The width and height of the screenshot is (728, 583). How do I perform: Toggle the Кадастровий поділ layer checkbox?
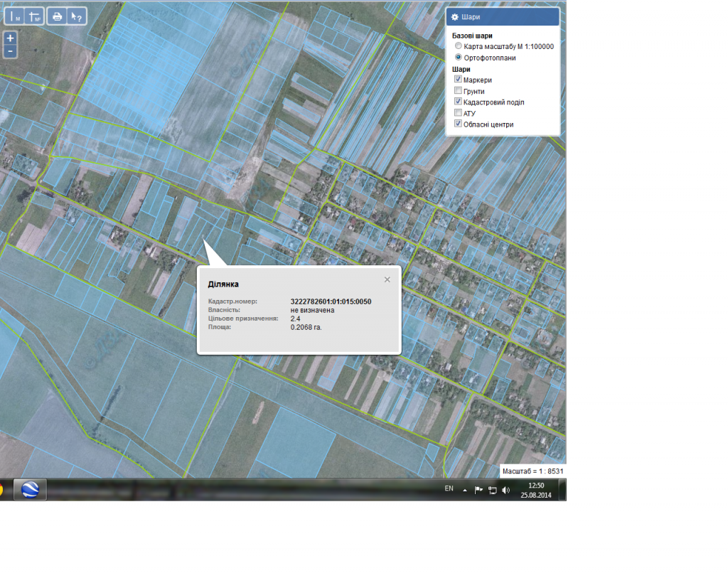pyautogui.click(x=459, y=102)
